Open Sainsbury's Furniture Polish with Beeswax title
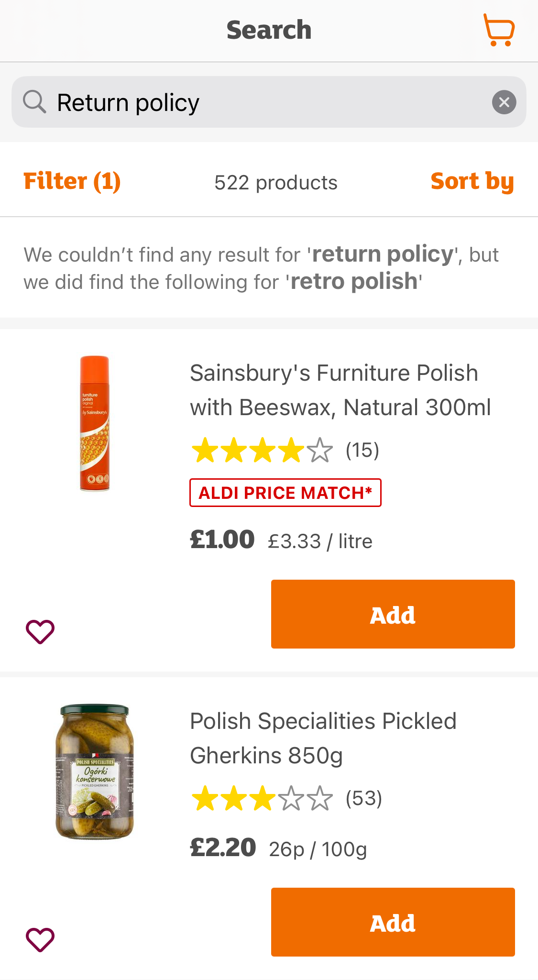The image size is (538, 980). coord(340,390)
